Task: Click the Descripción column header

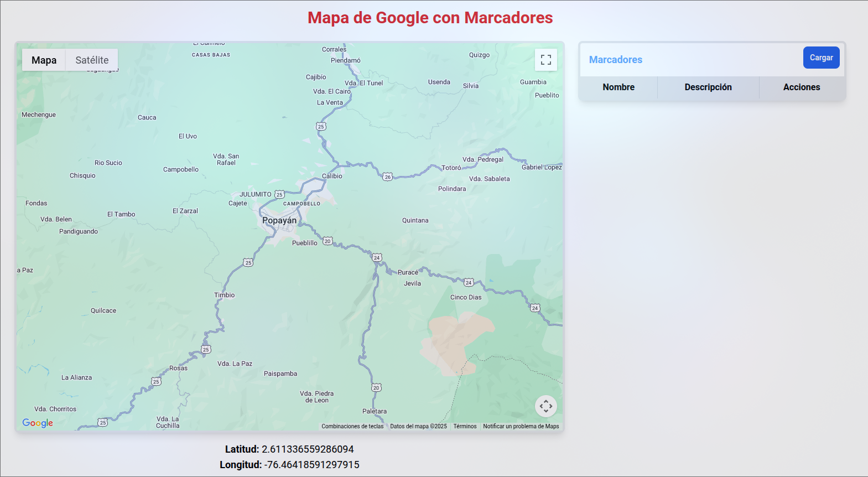Action: [708, 87]
